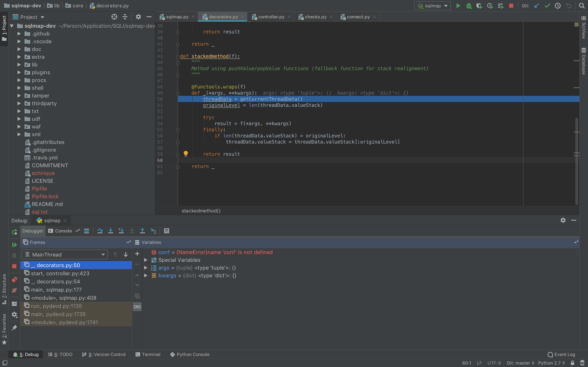Click the Step Over debugger icon
The width and height of the screenshot is (588, 367).
[100, 231]
